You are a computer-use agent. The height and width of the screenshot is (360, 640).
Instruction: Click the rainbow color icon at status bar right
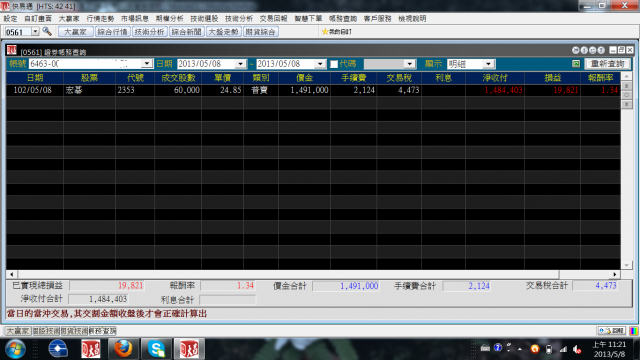tap(633, 331)
